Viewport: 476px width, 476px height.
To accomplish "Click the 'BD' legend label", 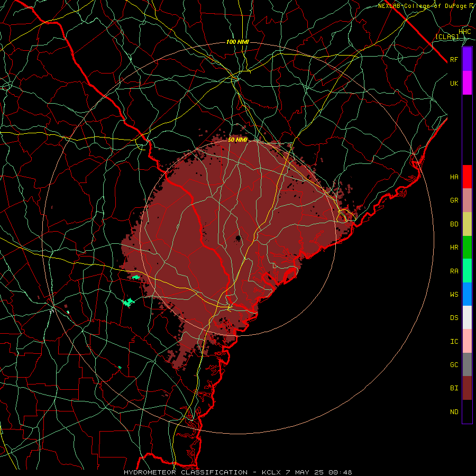I will (454, 224).
